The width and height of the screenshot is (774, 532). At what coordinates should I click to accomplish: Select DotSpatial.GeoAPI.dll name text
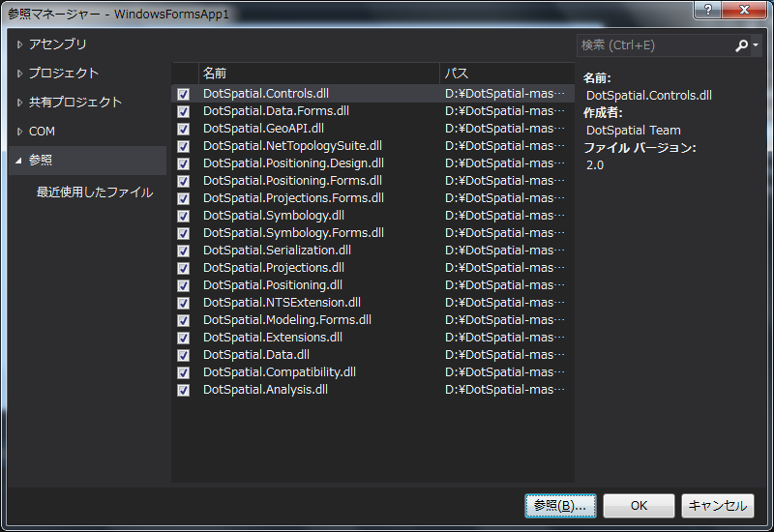point(263,129)
